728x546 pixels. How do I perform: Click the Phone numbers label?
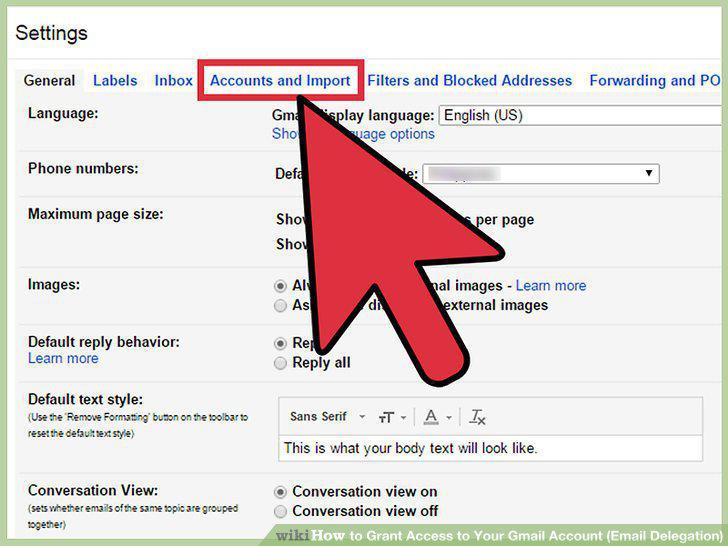point(83,169)
